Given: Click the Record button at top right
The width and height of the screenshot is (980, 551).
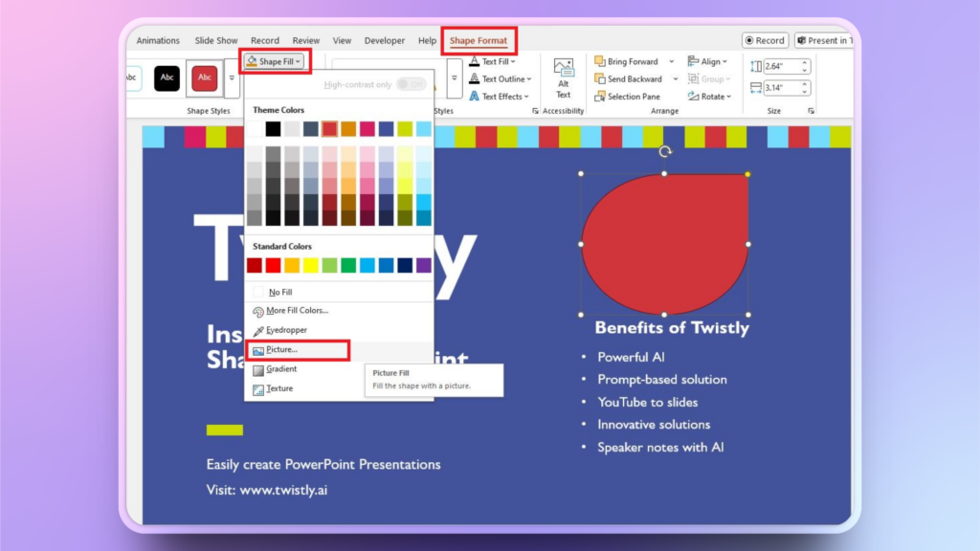Looking at the screenshot, I should click(764, 41).
